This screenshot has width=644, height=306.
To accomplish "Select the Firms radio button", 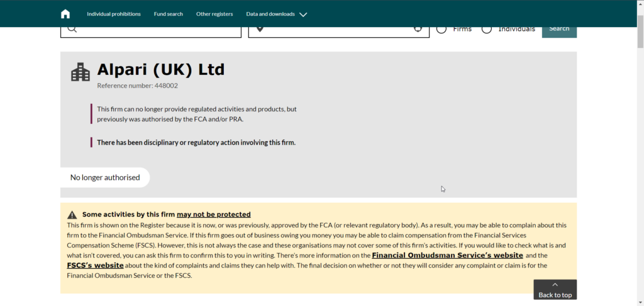I will (441, 29).
